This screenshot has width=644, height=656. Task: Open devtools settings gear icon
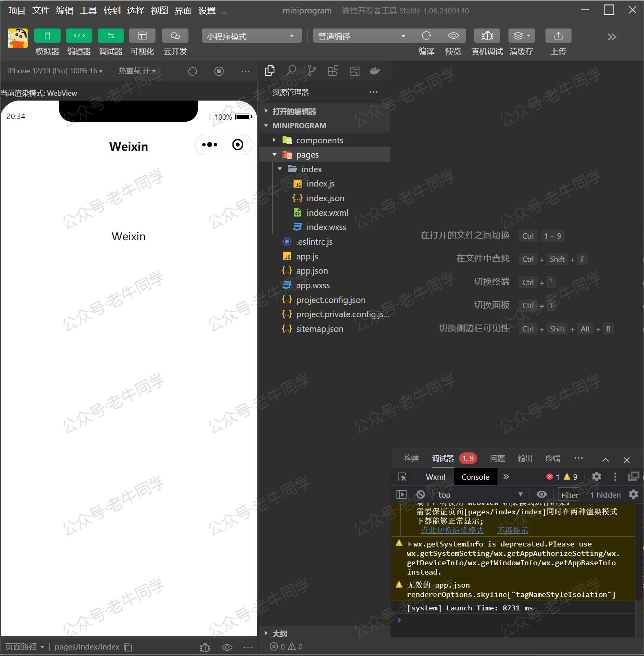[596, 476]
